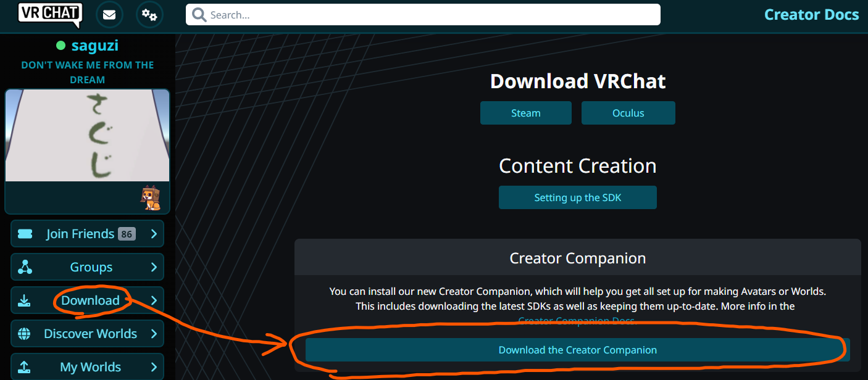This screenshot has width=868, height=380.
Task: Expand the Download chevron
Action: click(154, 300)
